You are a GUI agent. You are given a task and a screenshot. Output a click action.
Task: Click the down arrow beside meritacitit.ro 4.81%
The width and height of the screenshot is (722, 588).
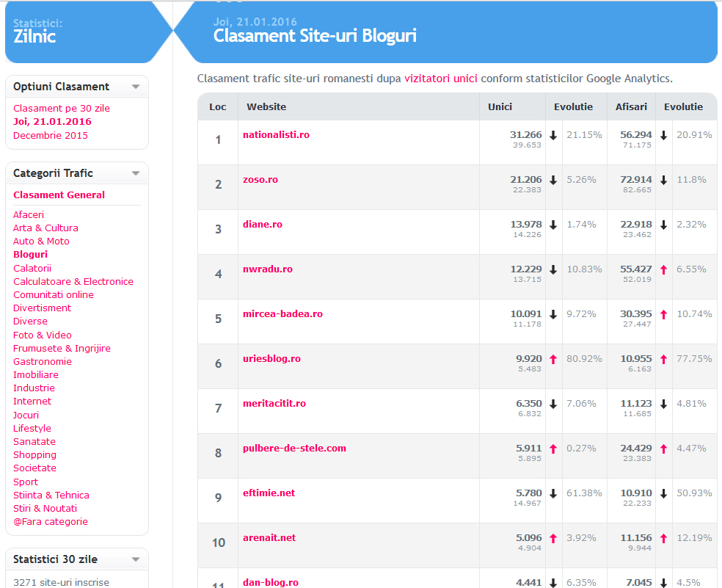[663, 404]
